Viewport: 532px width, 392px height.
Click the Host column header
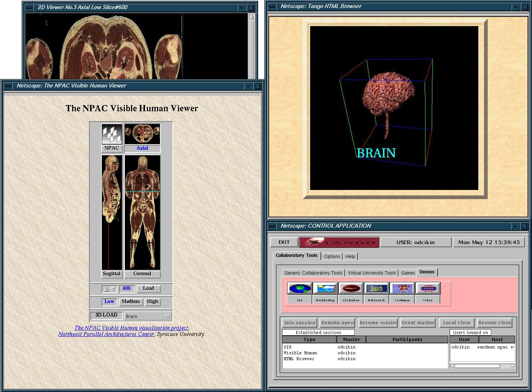coord(497,340)
